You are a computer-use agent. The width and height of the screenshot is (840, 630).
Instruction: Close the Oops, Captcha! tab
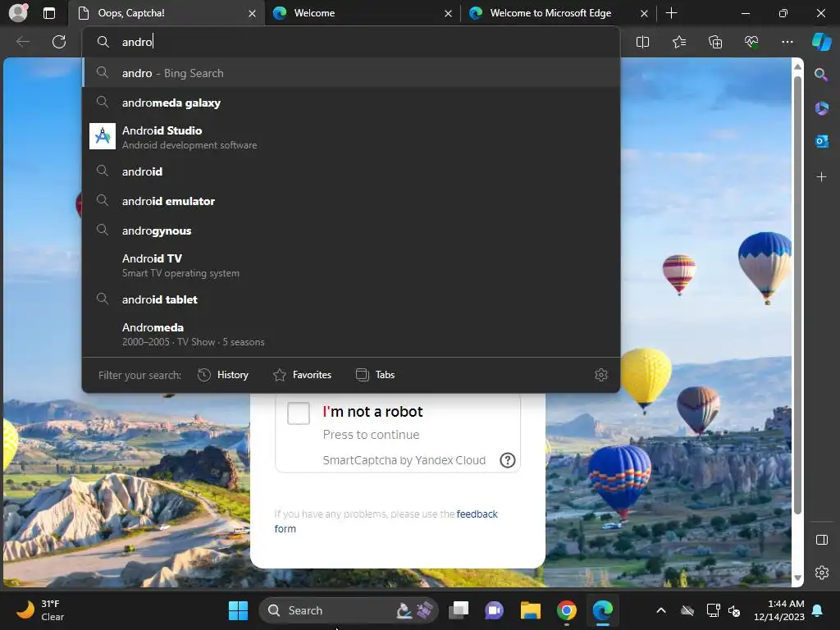(252, 13)
